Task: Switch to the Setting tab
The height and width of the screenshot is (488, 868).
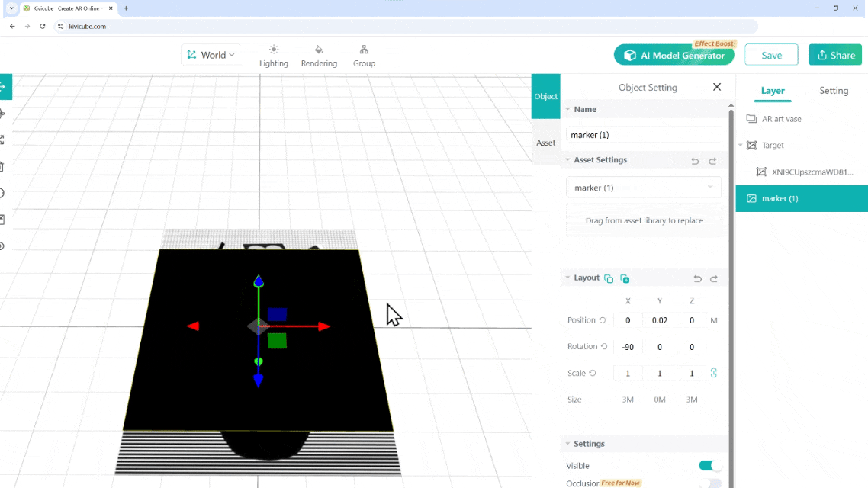Action: pos(833,91)
